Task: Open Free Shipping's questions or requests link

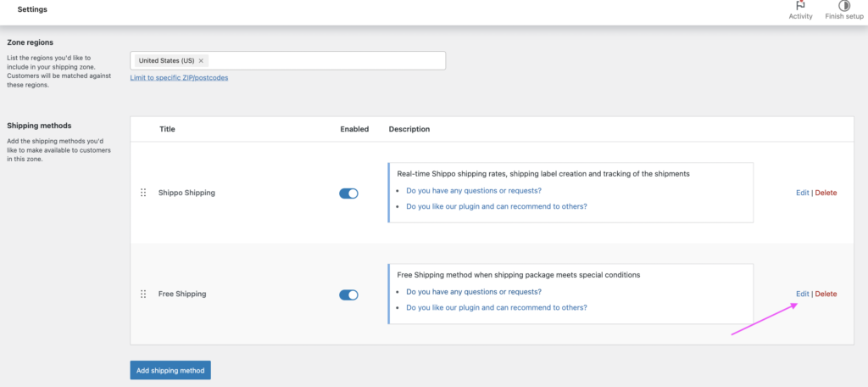Action: pyautogui.click(x=473, y=292)
